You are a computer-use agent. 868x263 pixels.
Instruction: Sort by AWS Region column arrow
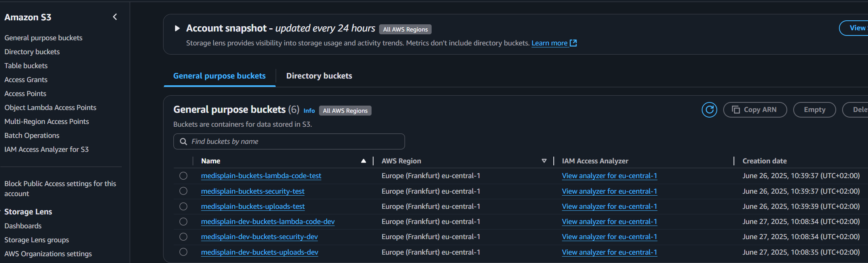[x=544, y=161]
